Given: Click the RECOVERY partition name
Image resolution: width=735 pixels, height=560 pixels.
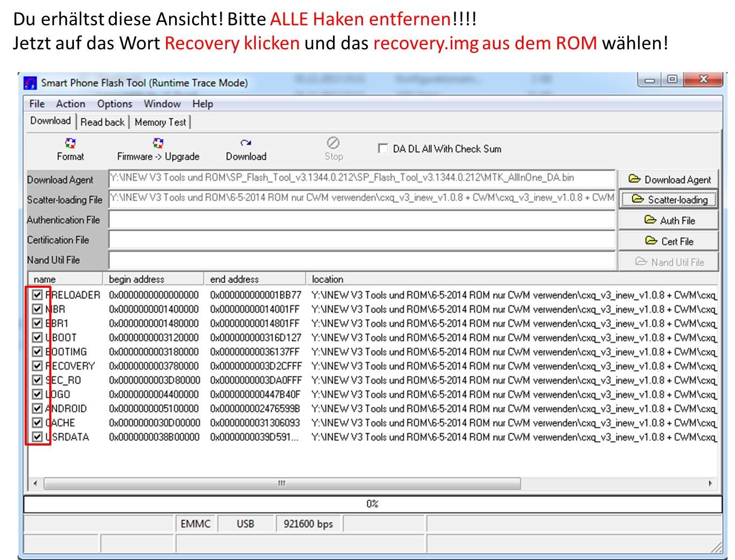Looking at the screenshot, I should [x=70, y=366].
